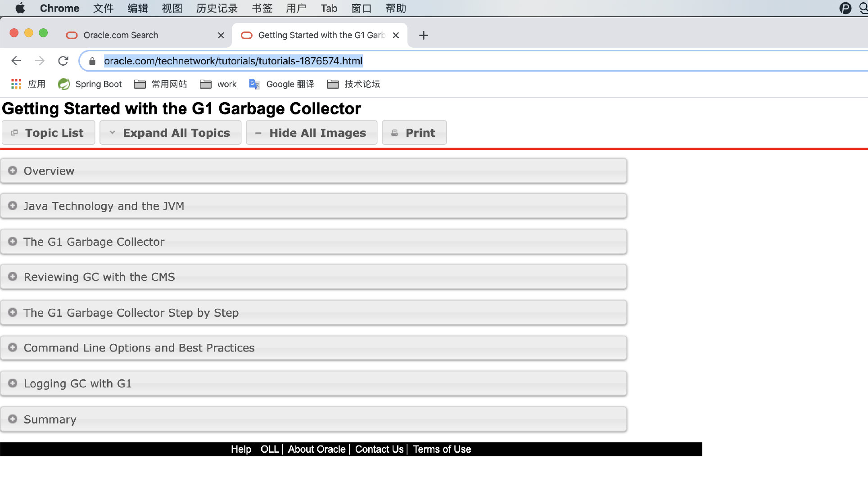Open the Chrome menu in menu bar
Viewport: 868px width, 486px height.
(x=59, y=8)
